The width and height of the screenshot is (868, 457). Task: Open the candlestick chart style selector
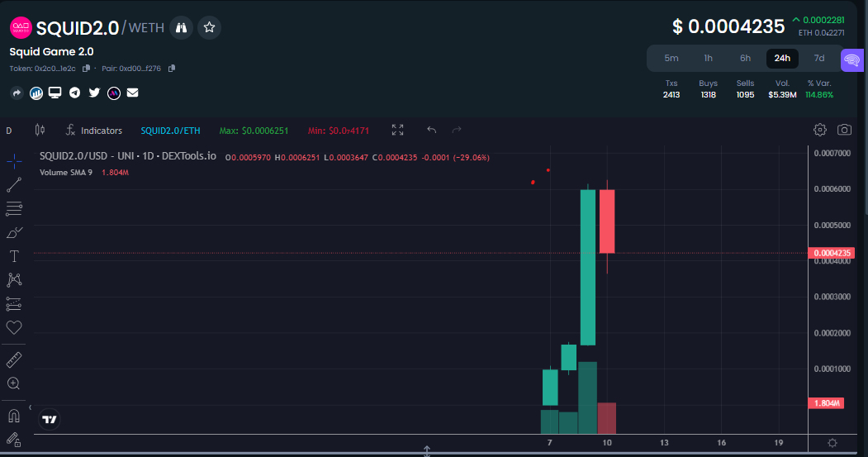point(40,131)
